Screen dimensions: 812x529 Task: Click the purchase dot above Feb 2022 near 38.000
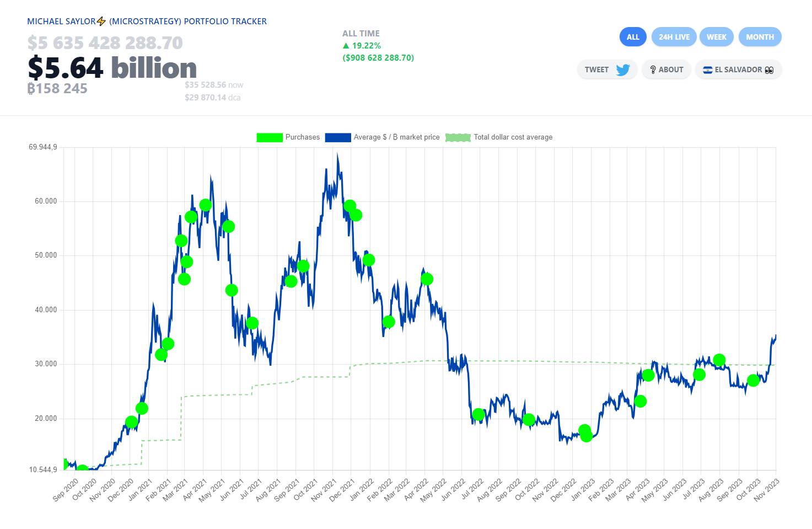389,322
